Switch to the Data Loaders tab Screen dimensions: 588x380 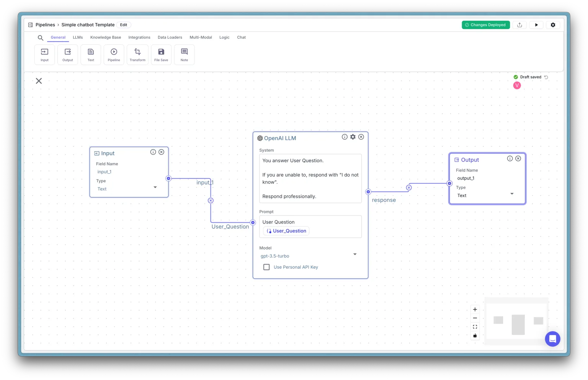(x=170, y=38)
